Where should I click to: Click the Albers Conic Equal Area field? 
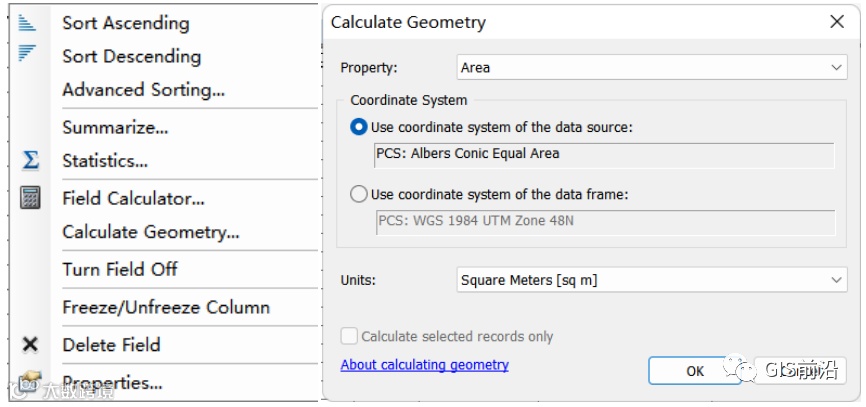[x=604, y=155]
